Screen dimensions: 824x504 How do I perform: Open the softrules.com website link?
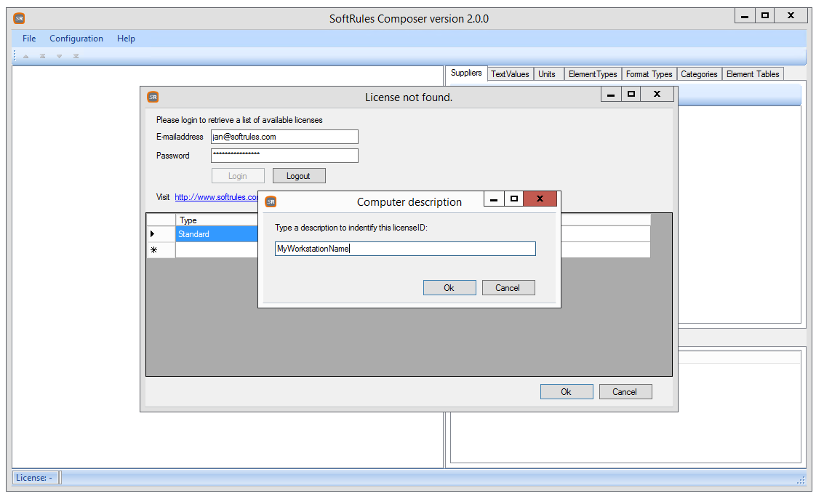[x=217, y=197]
